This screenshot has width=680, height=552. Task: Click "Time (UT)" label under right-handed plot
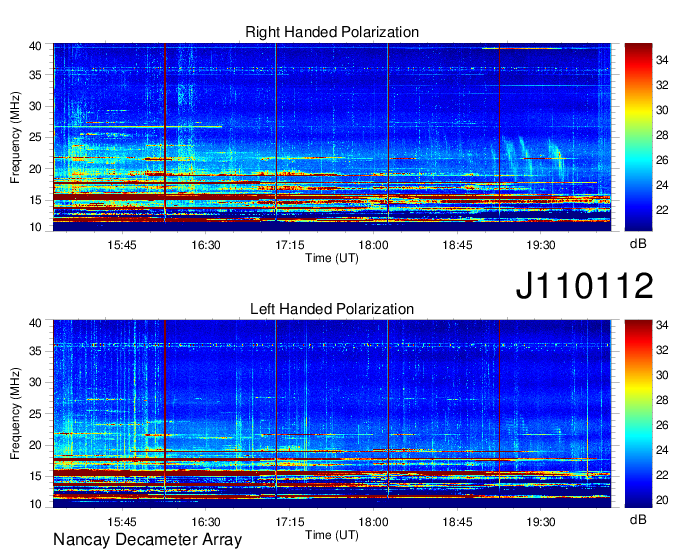(x=332, y=258)
